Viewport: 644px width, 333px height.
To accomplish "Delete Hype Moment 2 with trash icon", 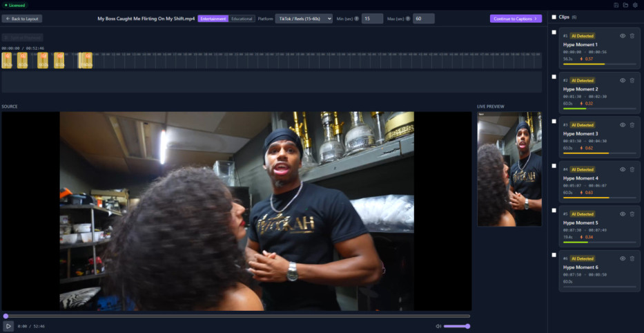I will pos(632,80).
